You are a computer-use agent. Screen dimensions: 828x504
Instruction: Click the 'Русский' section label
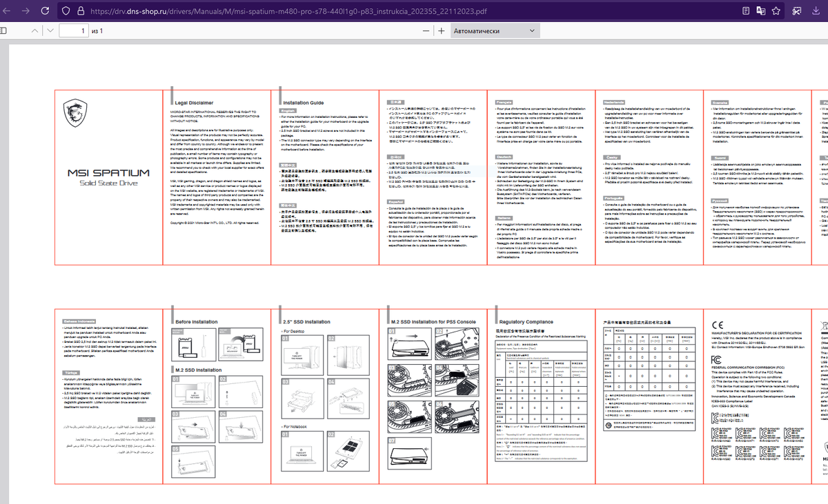click(x=720, y=201)
